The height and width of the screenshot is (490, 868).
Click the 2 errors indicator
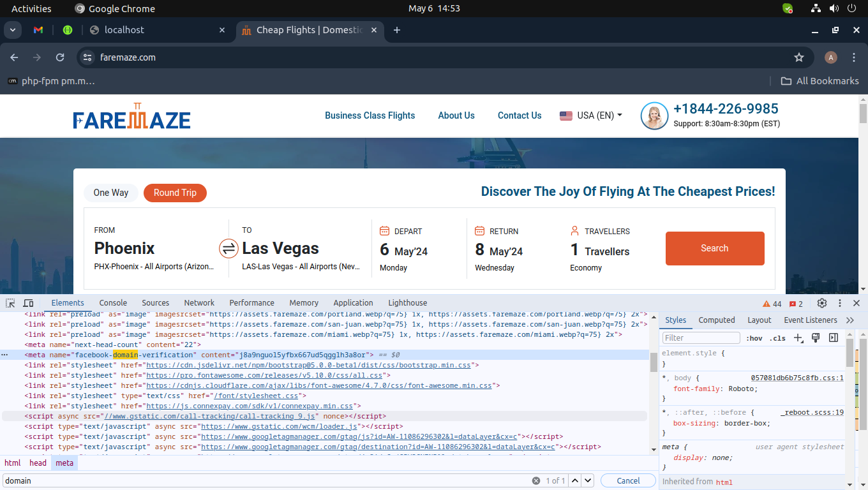coord(796,304)
